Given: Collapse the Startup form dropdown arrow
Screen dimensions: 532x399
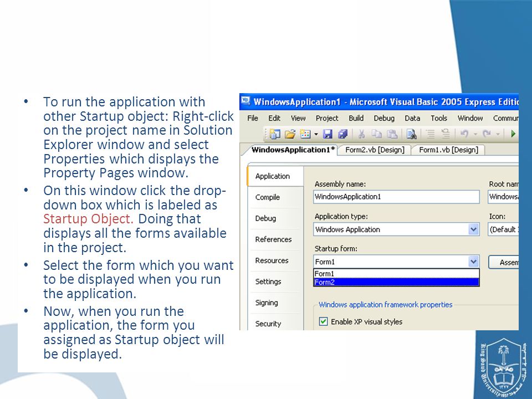Looking at the screenshot, I should coord(473,262).
